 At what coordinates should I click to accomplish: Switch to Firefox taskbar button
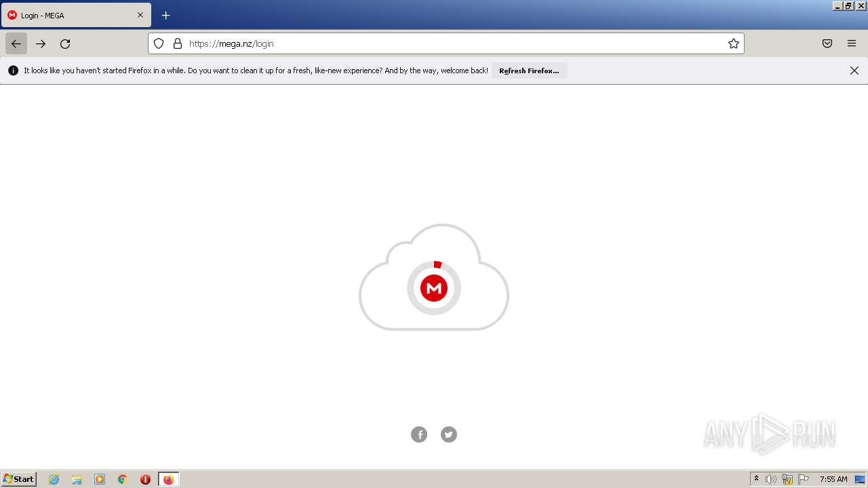pos(168,479)
